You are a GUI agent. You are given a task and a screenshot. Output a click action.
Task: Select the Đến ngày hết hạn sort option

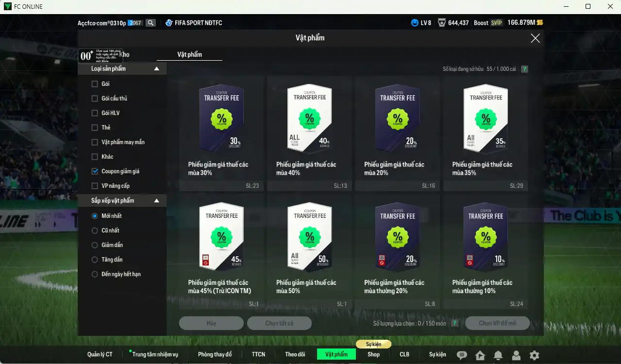(95, 274)
